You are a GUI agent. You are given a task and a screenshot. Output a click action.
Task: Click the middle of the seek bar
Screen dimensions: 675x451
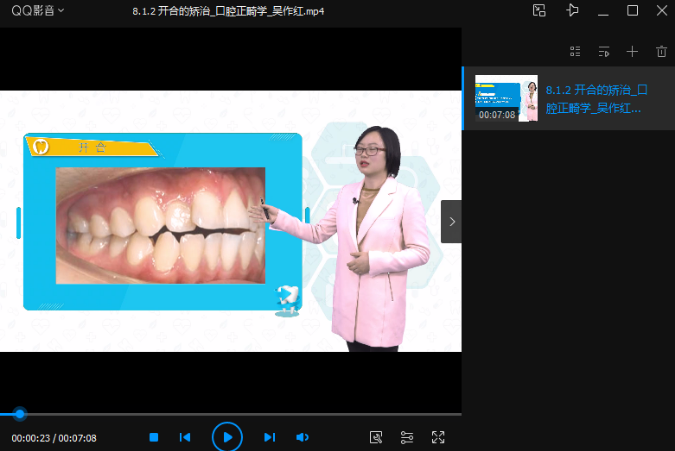[x=231, y=414]
